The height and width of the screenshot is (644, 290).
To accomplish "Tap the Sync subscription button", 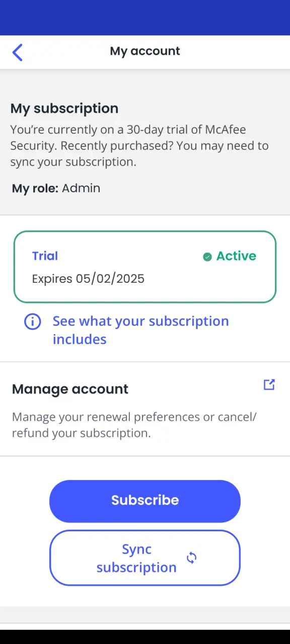I will (145, 557).
